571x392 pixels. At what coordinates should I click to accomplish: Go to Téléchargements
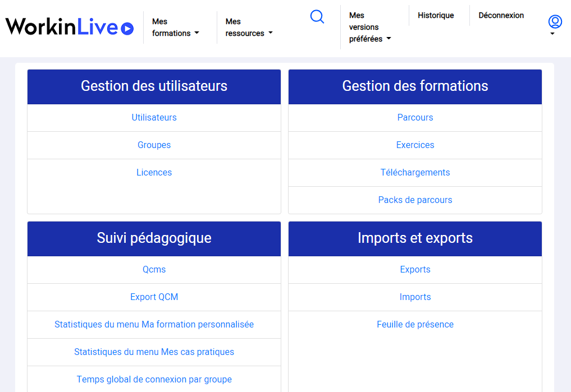pos(415,173)
